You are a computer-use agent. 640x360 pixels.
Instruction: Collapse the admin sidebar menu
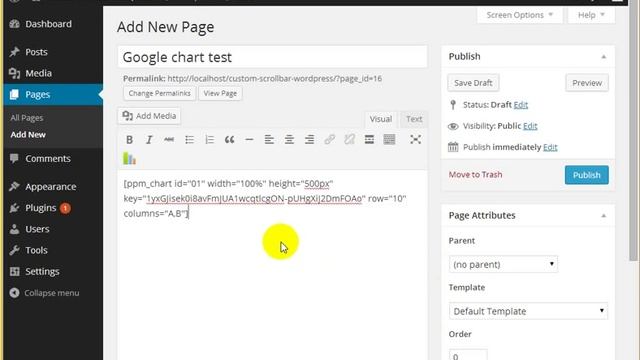pyautogui.click(x=45, y=293)
